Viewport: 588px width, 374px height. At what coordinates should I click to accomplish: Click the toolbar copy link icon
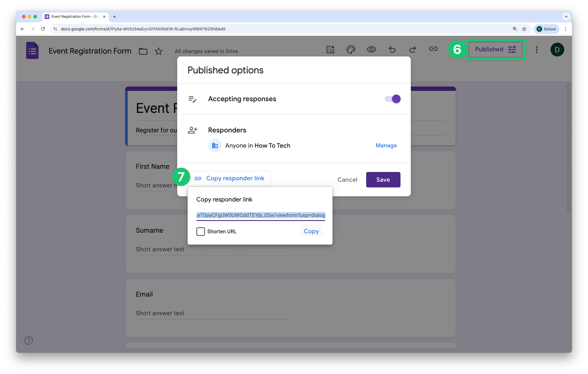pos(433,49)
